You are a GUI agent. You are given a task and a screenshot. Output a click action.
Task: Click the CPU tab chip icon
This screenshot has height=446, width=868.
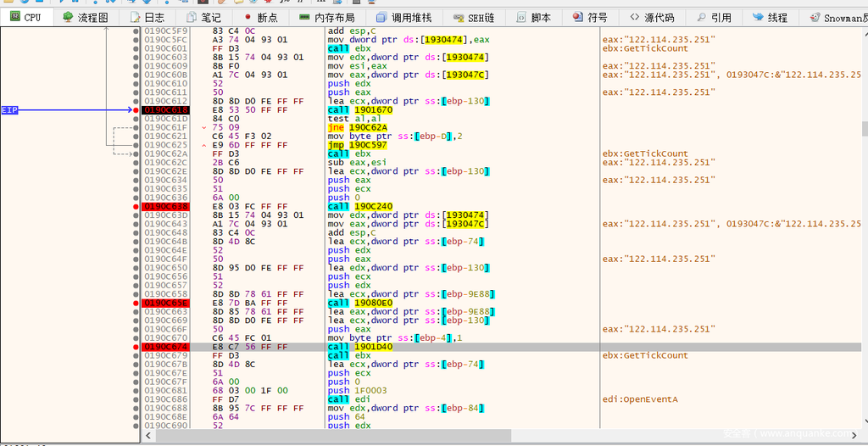(x=14, y=17)
